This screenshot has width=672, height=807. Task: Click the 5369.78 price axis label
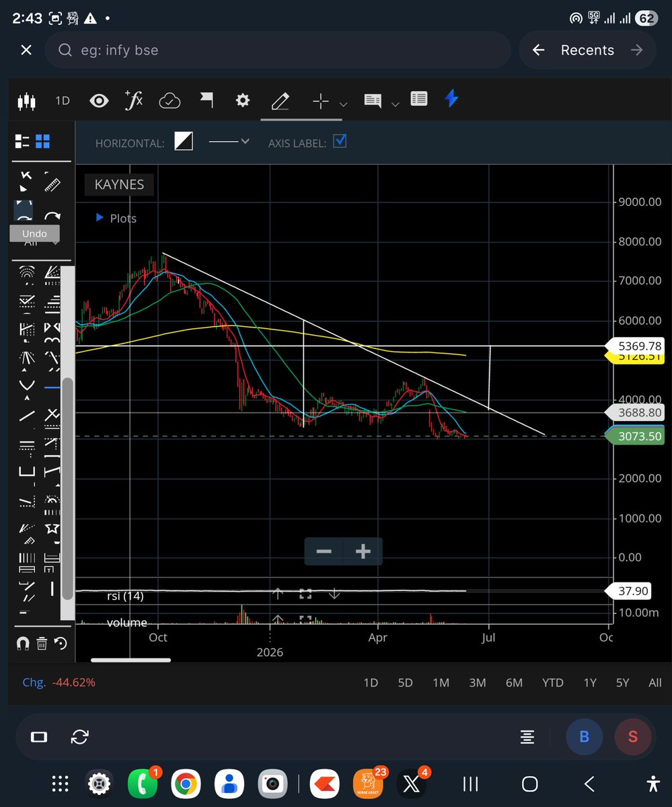click(x=636, y=346)
